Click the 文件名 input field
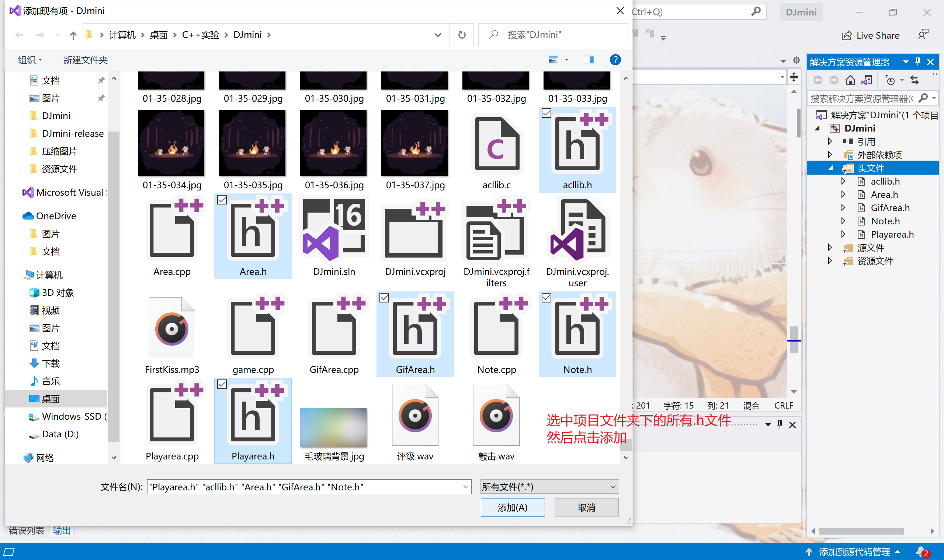Screen dimensions: 944x560 pos(309,487)
